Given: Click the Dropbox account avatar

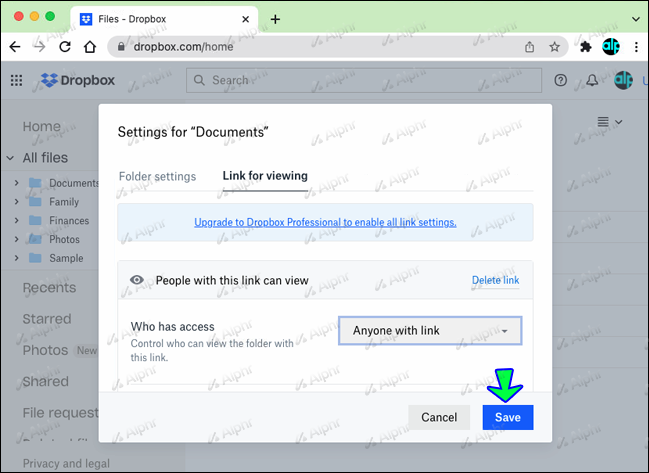Looking at the screenshot, I should [623, 80].
